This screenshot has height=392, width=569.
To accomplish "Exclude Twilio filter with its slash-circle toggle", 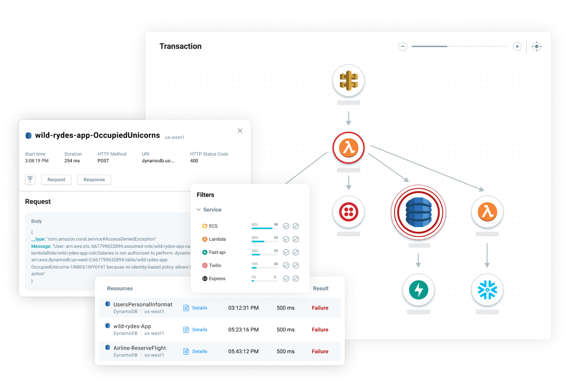I will [x=296, y=265].
